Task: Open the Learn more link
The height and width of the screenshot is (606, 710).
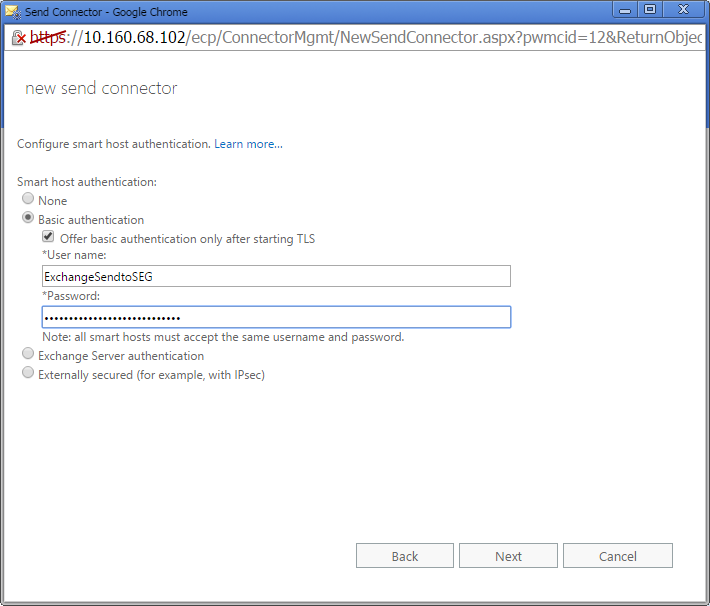Action: click(x=248, y=144)
